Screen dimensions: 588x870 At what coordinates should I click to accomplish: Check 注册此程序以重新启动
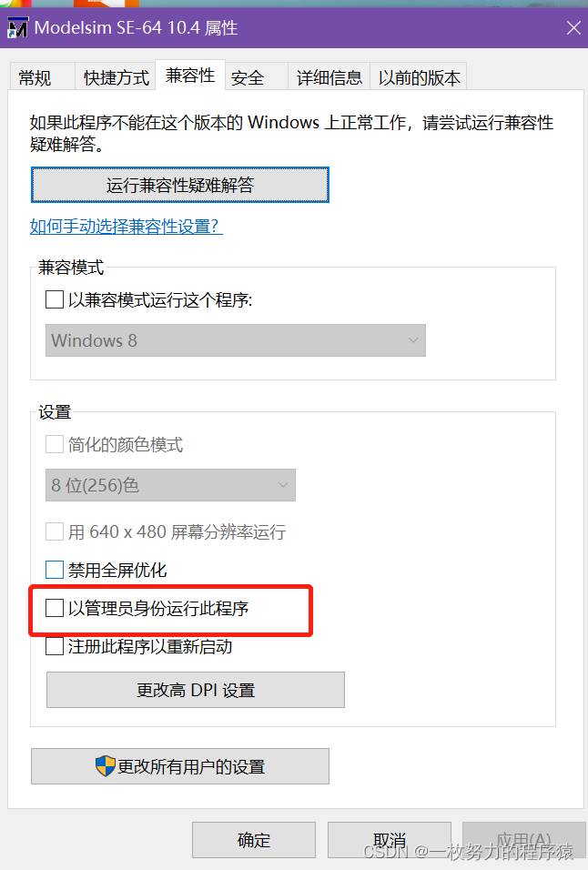pyautogui.click(x=55, y=646)
